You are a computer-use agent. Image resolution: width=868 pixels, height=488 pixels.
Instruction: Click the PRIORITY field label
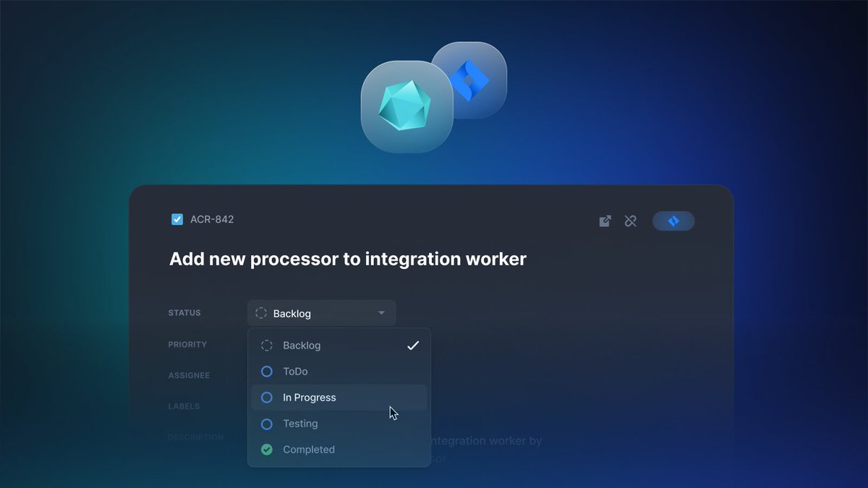click(x=187, y=345)
